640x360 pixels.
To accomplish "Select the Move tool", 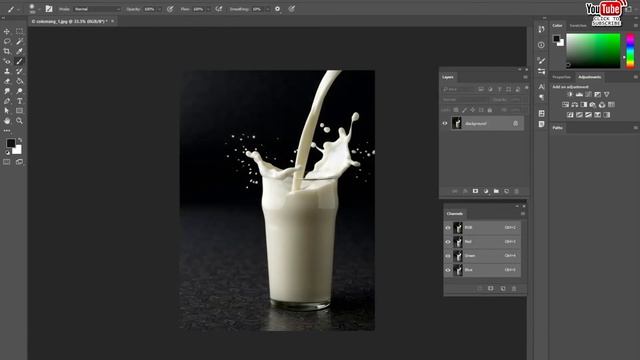I will pyautogui.click(x=7, y=31).
